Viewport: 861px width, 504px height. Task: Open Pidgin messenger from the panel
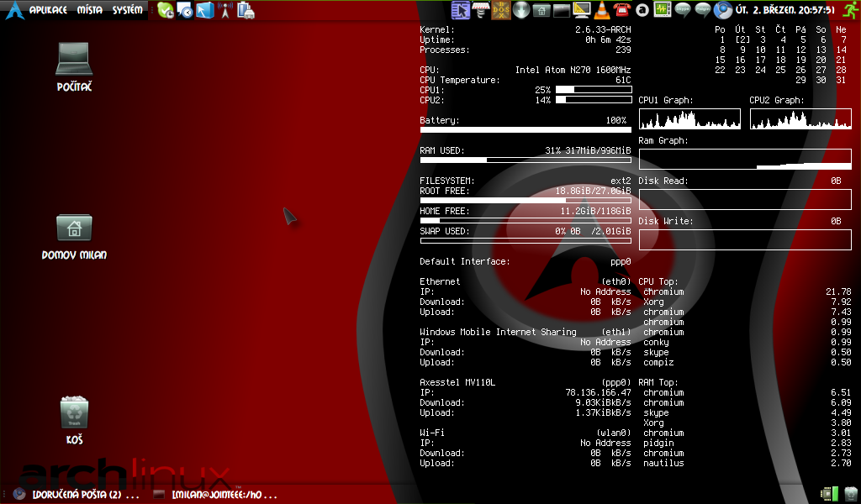click(x=703, y=10)
